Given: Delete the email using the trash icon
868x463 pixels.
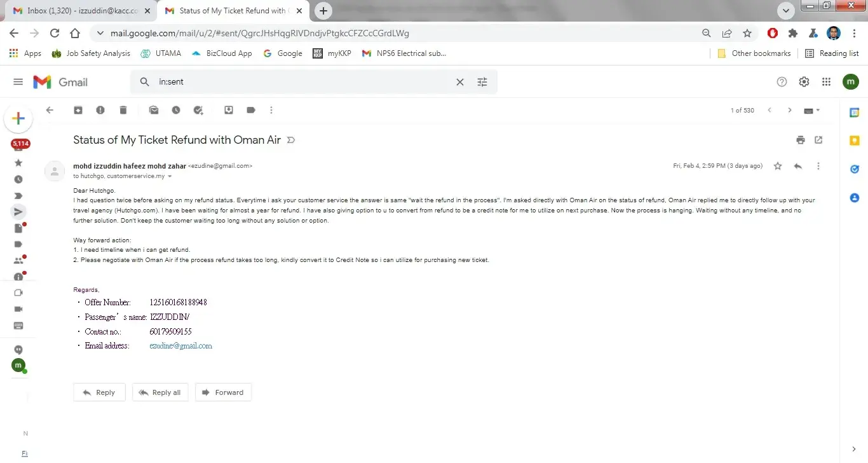Looking at the screenshot, I should pos(123,110).
